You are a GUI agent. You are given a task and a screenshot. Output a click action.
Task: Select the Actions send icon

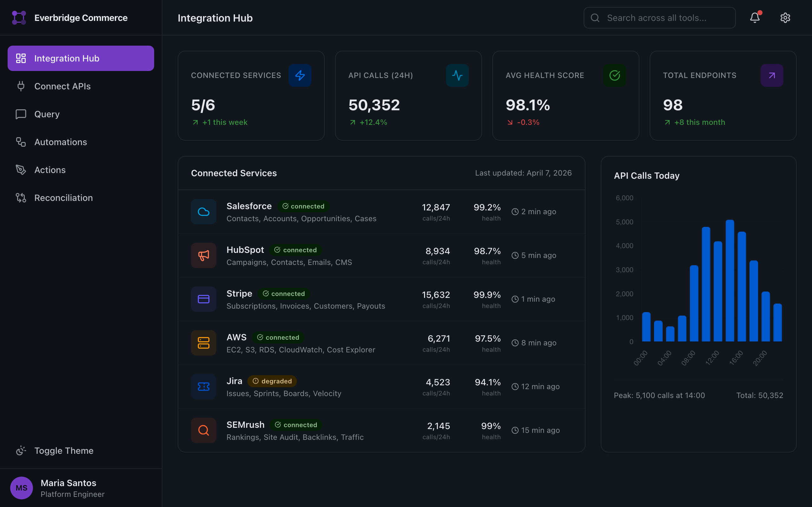coord(21,170)
